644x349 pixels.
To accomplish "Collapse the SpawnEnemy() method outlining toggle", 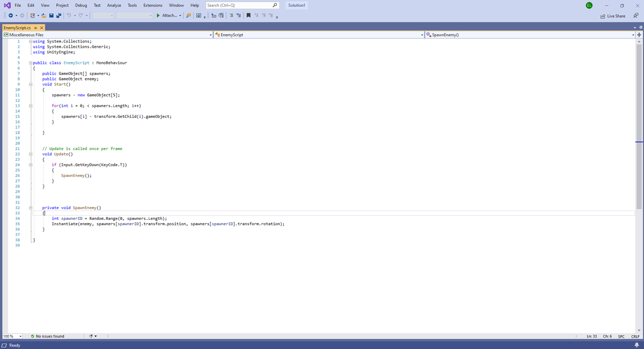I will 31,207.
